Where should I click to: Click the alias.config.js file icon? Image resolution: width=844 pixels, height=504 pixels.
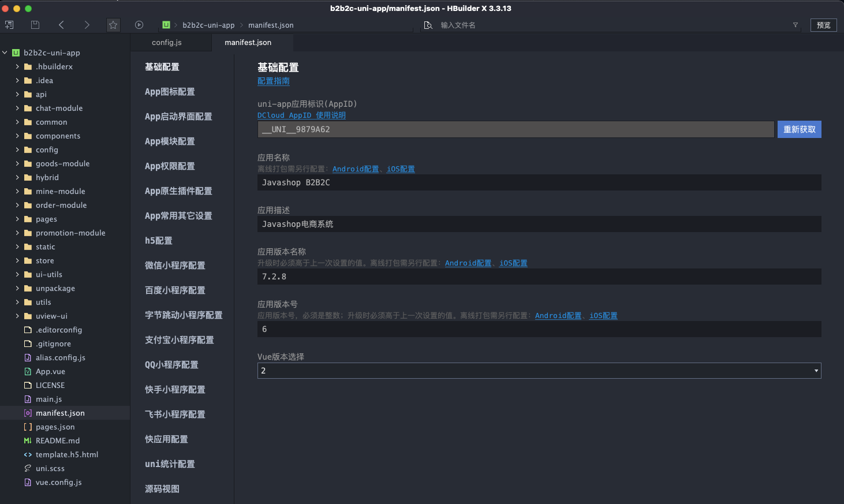(28, 357)
